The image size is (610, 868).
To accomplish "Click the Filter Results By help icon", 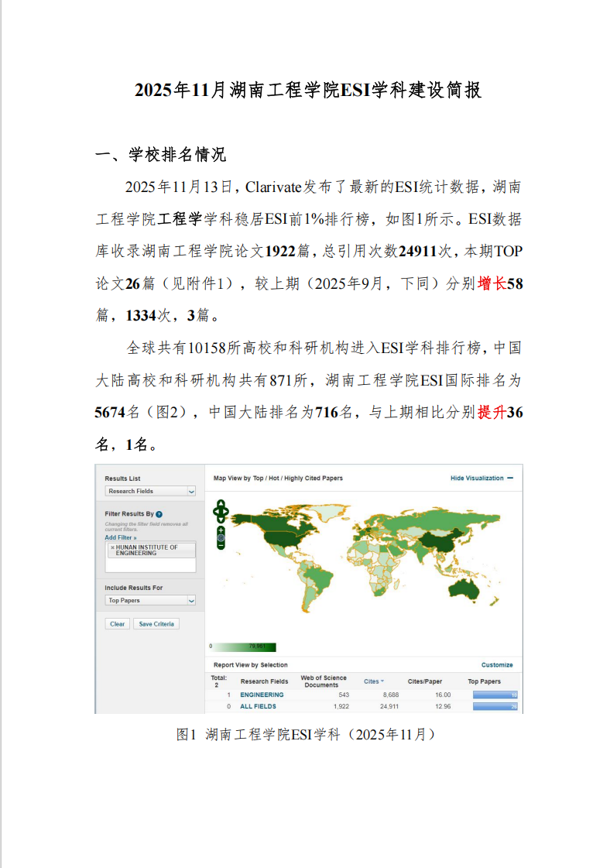I will tap(159, 514).
